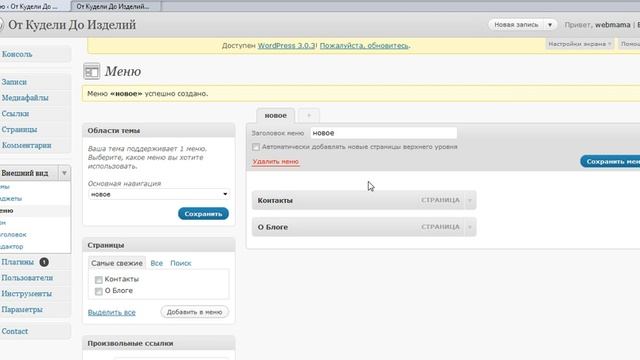Open Записи in the sidebar
The width and height of the screenshot is (640, 360).
pos(14,82)
